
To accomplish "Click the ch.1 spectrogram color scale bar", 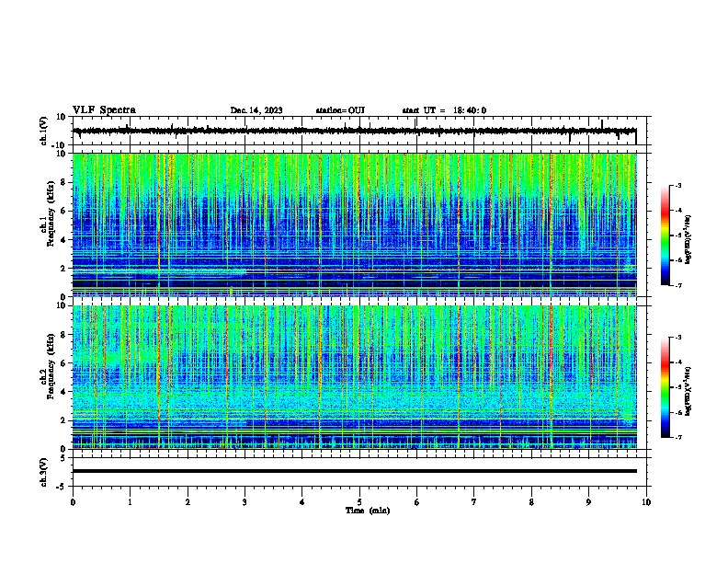I will (665, 236).
